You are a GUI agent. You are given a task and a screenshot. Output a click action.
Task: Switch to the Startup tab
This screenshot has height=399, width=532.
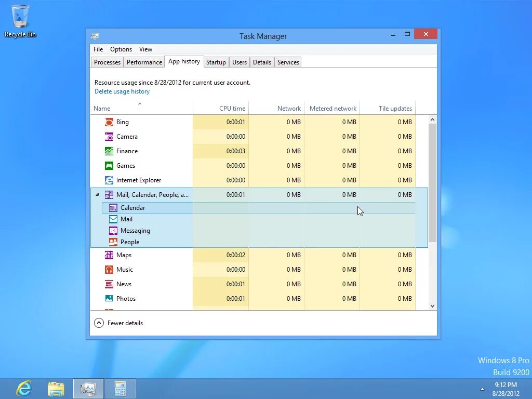(x=216, y=62)
